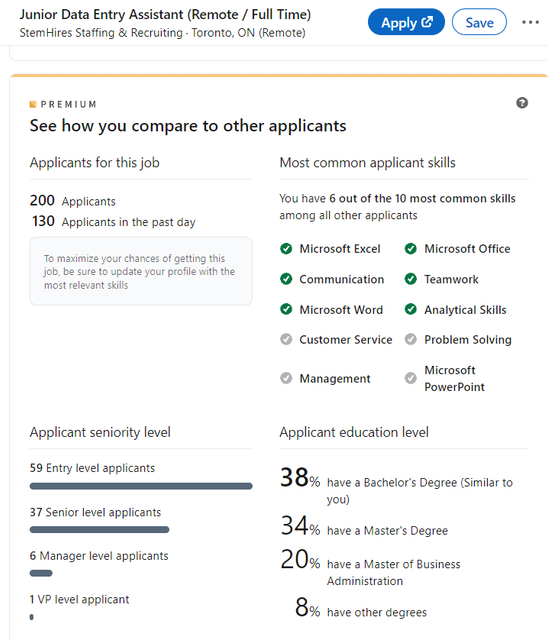Viewport: 548px width, 640px height.
Task: Click the Microsoft Office green checkmark
Action: tap(410, 249)
